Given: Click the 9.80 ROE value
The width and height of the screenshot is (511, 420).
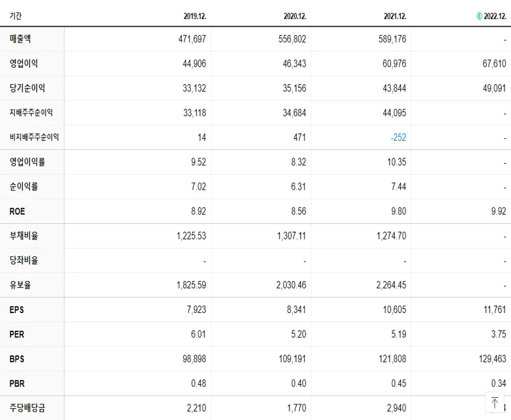Looking at the screenshot, I should [399, 211].
